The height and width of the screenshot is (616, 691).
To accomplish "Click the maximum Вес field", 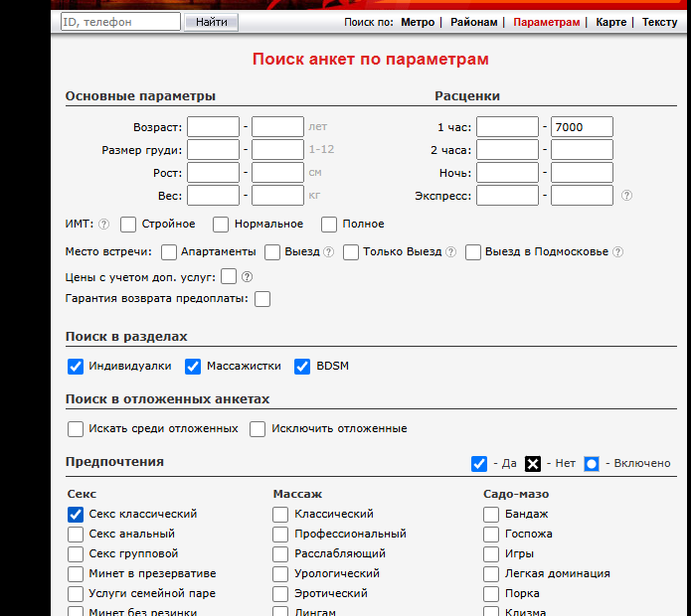I will click(x=277, y=196).
